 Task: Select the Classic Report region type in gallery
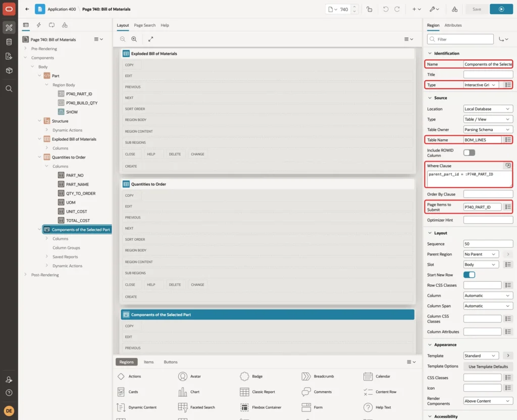[x=258, y=392]
